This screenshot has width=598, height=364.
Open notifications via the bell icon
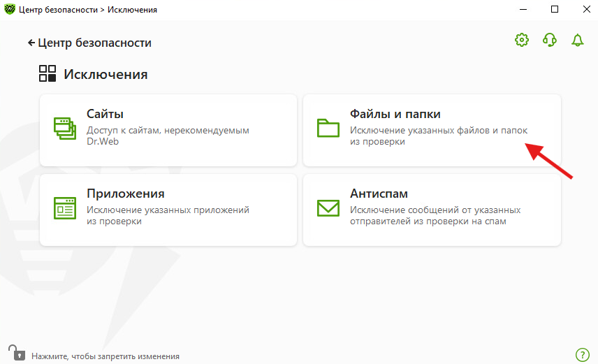578,40
